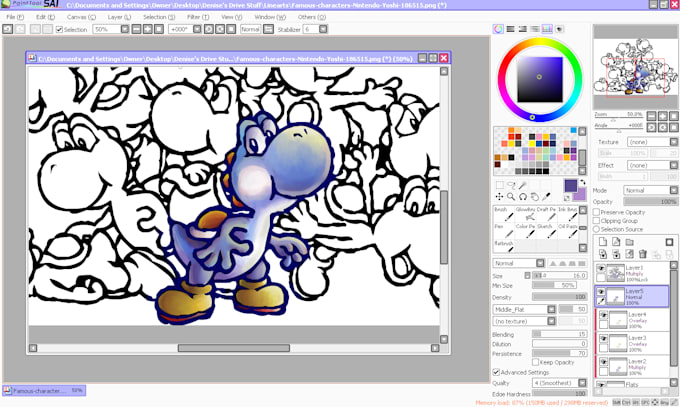Choose the Brush tool preset

[x=503, y=214]
